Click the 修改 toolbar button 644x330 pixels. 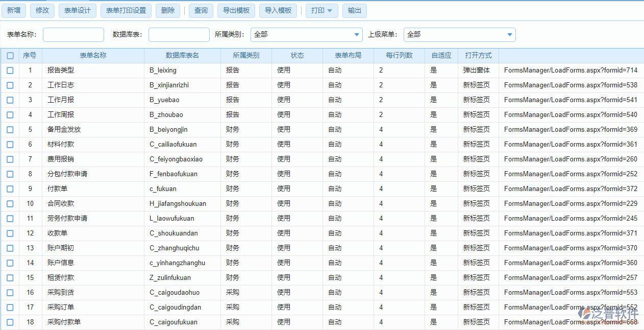pyautogui.click(x=42, y=11)
